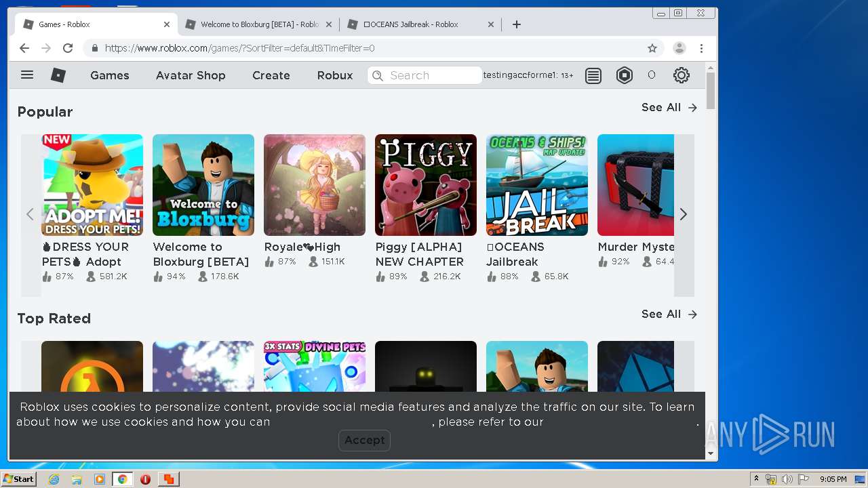The height and width of the screenshot is (488, 868).
Task: Open the Piggy game thumbnail
Action: click(x=426, y=185)
